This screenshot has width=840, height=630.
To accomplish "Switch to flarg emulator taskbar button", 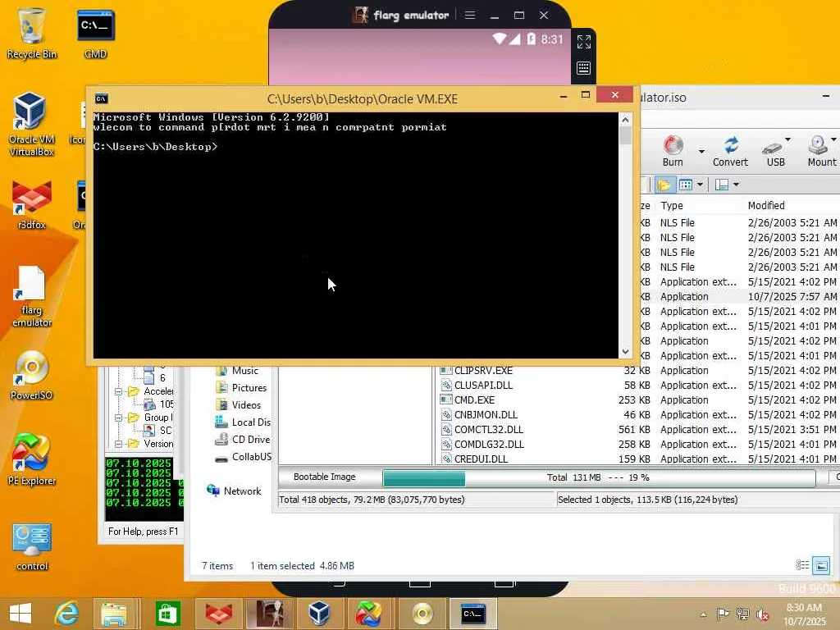I will pos(270,614).
